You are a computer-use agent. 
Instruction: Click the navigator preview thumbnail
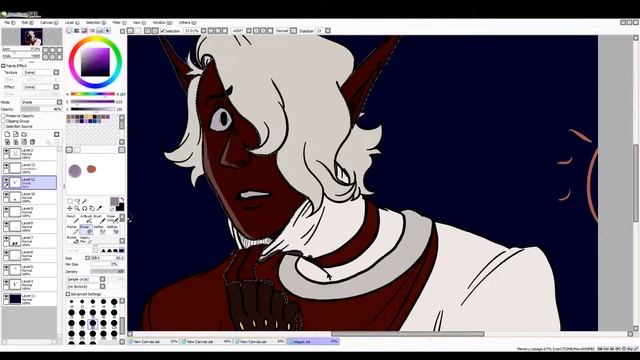(31, 37)
